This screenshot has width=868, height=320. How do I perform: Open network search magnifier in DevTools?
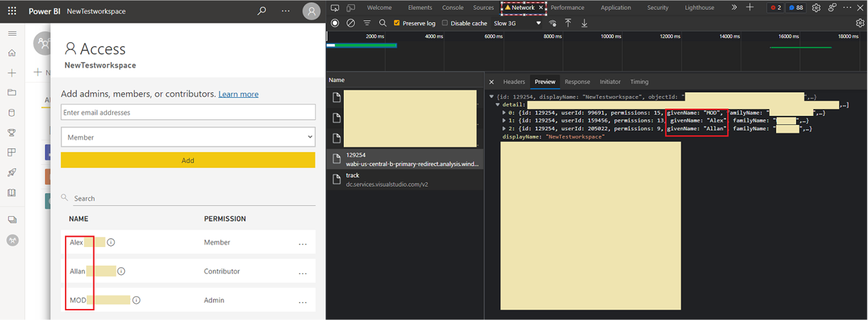(382, 23)
